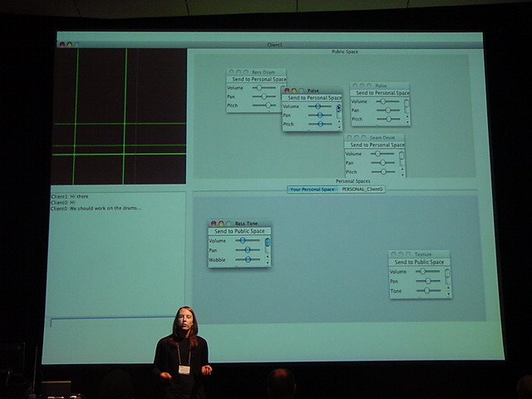Select chat line 'We should work on the drums...'

click(106, 209)
